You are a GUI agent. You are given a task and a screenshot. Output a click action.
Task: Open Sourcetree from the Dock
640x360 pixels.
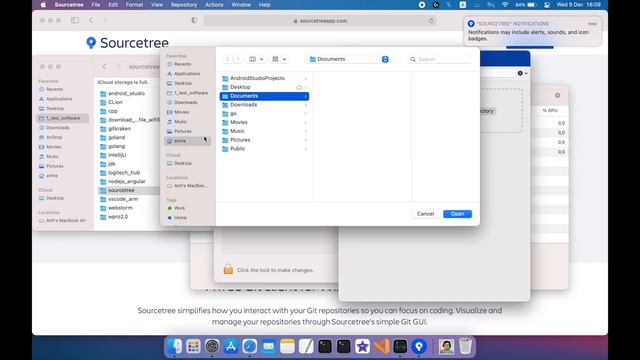point(419,347)
